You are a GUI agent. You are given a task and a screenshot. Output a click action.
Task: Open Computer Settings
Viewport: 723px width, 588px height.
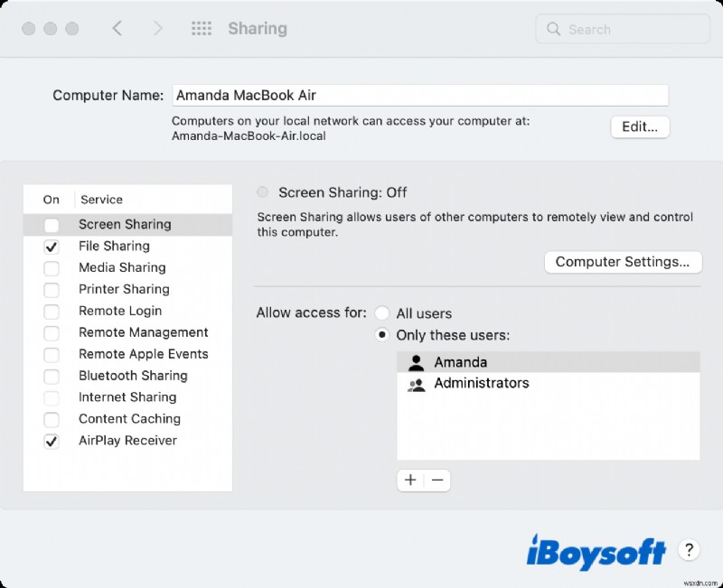[623, 261]
